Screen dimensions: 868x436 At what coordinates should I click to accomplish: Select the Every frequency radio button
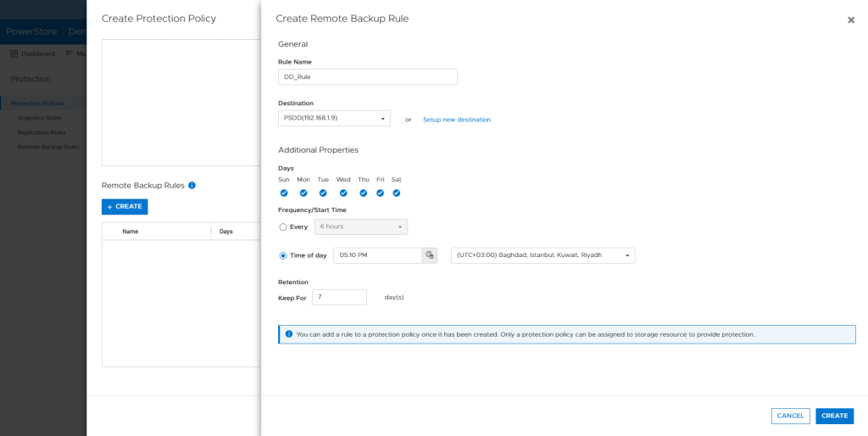[x=283, y=227]
